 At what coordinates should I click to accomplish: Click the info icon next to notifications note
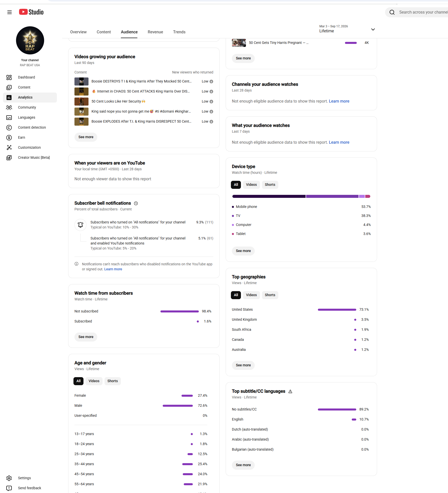tap(76, 264)
